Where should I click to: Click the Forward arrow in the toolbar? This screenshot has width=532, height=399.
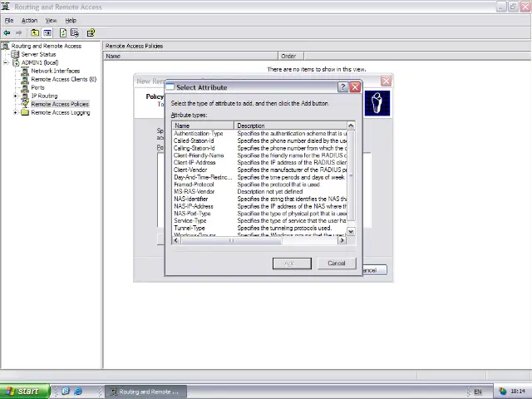pyautogui.click(x=18, y=33)
